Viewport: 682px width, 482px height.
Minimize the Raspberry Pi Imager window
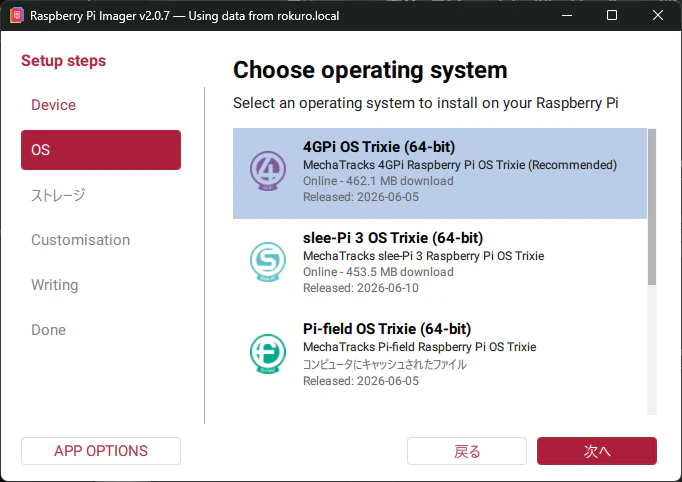567,15
